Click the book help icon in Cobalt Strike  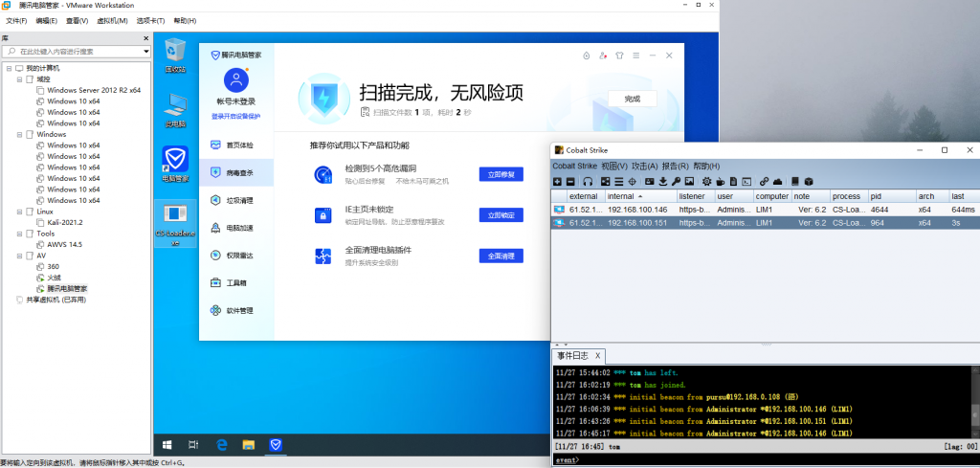pyautogui.click(x=795, y=182)
